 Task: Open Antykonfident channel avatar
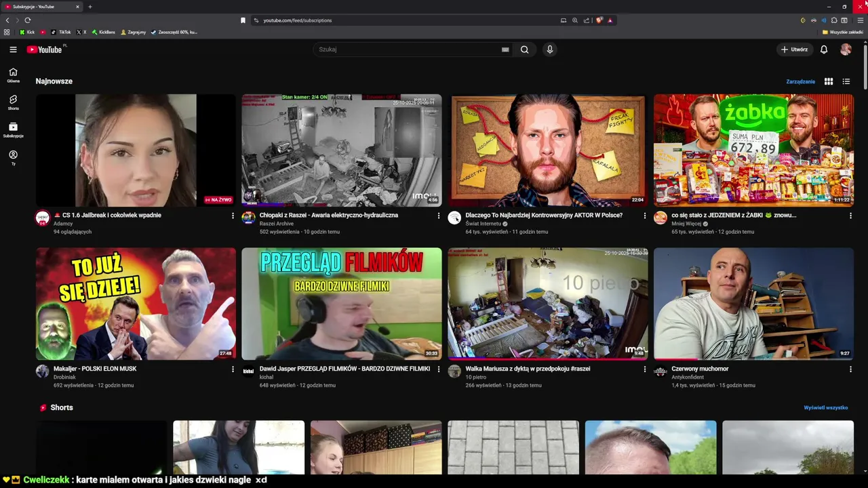point(660,371)
